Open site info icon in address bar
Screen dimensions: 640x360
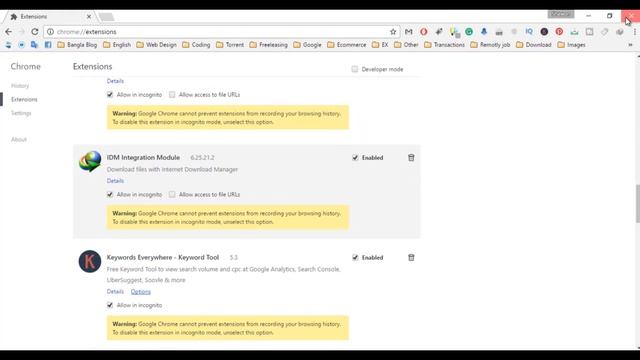point(50,31)
